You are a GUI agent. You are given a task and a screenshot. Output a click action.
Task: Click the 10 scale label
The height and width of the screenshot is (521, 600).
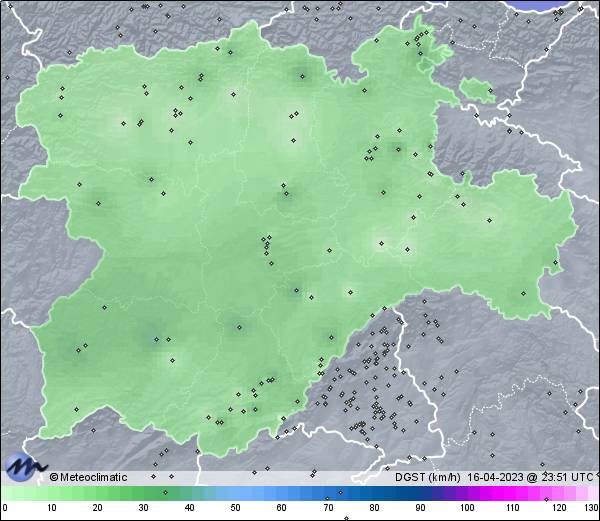pos(52,508)
